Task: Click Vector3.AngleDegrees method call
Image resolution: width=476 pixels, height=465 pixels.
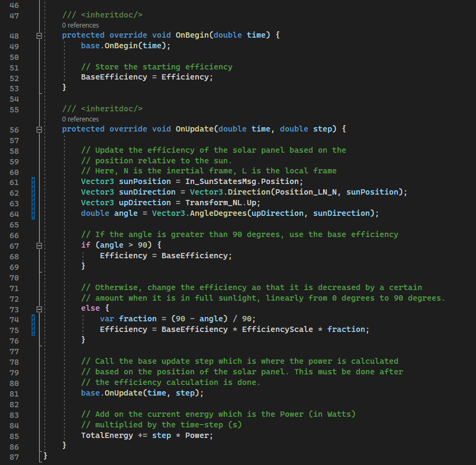Action: (200, 213)
